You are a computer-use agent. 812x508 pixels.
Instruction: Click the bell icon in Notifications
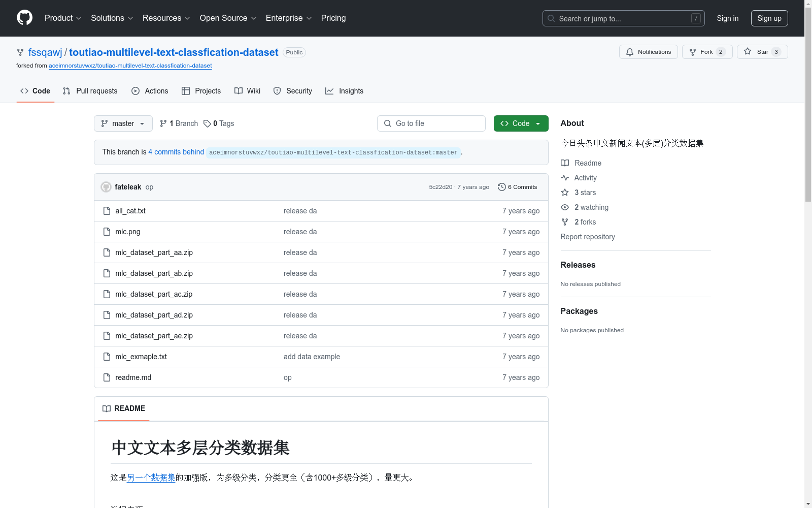(630, 52)
